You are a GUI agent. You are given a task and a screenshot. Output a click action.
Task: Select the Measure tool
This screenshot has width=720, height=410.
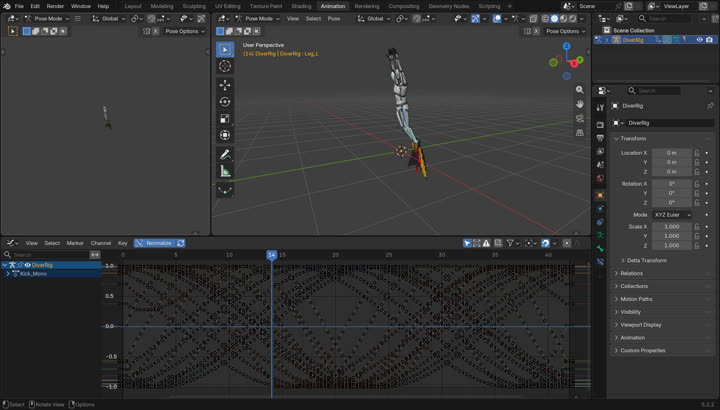[x=225, y=171]
